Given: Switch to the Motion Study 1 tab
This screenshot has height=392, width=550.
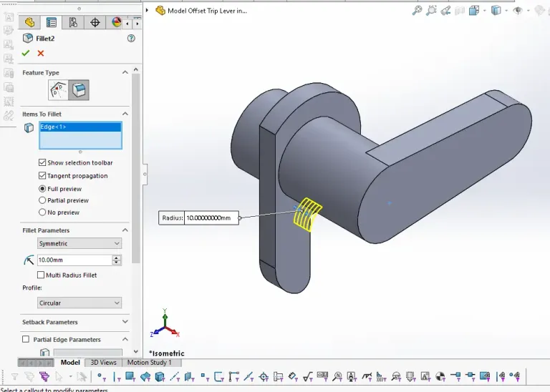Looking at the screenshot, I should coord(149,363).
